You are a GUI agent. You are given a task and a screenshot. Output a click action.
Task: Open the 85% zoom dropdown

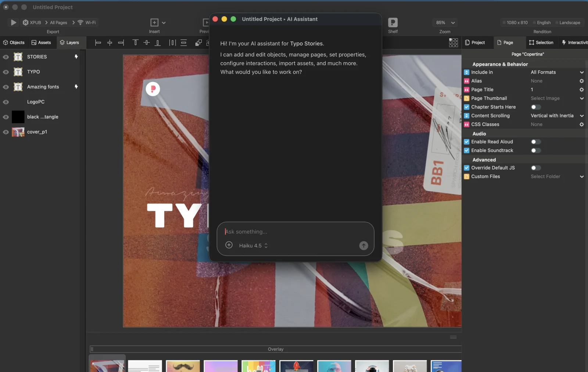[x=445, y=22]
